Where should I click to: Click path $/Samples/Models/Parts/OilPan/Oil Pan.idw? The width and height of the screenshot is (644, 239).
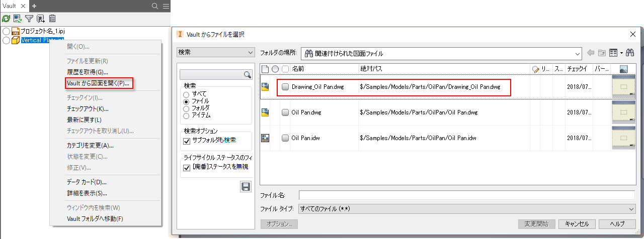[x=419, y=138]
